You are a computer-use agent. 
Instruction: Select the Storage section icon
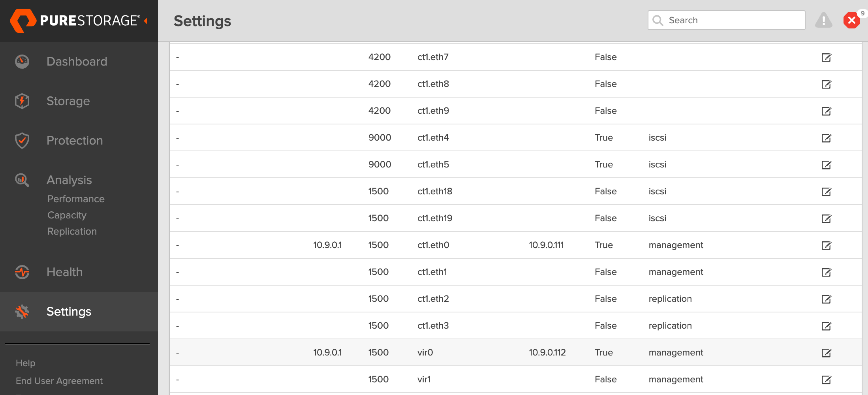22,101
